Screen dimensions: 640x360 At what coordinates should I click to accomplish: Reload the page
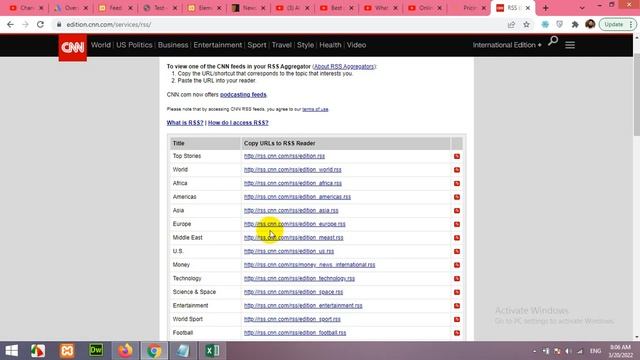(x=40, y=24)
